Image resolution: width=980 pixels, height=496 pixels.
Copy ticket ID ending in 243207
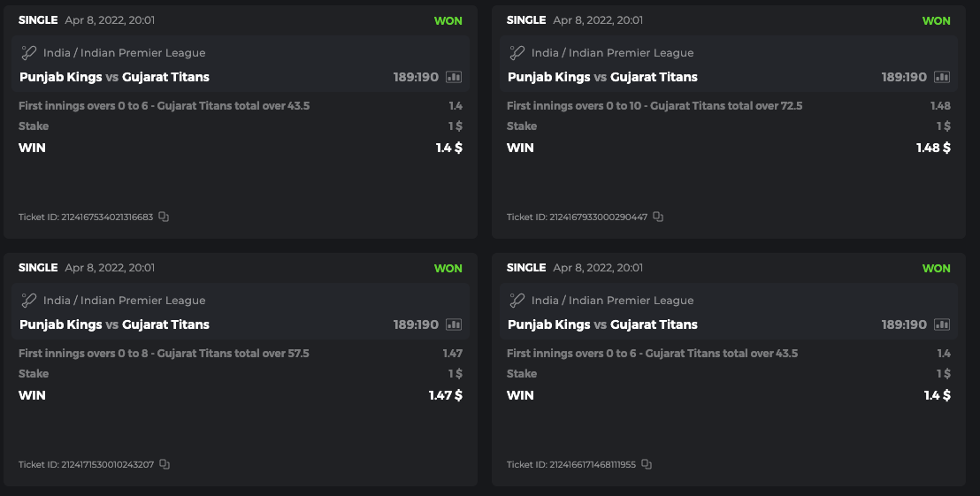165,464
